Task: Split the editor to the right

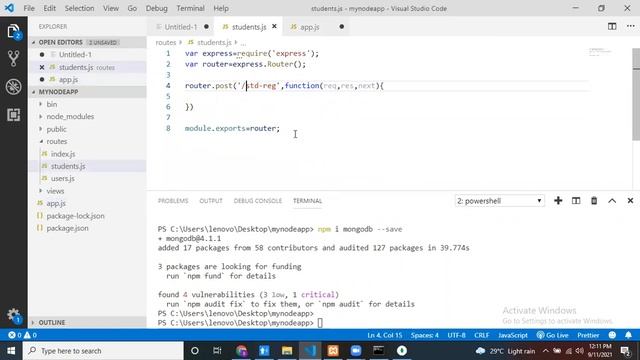Action: click(612, 27)
